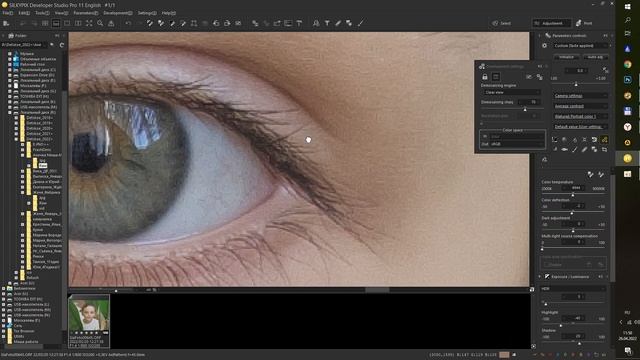The image size is (640, 360).
Task: Open the Tools menu
Action: 42,13
